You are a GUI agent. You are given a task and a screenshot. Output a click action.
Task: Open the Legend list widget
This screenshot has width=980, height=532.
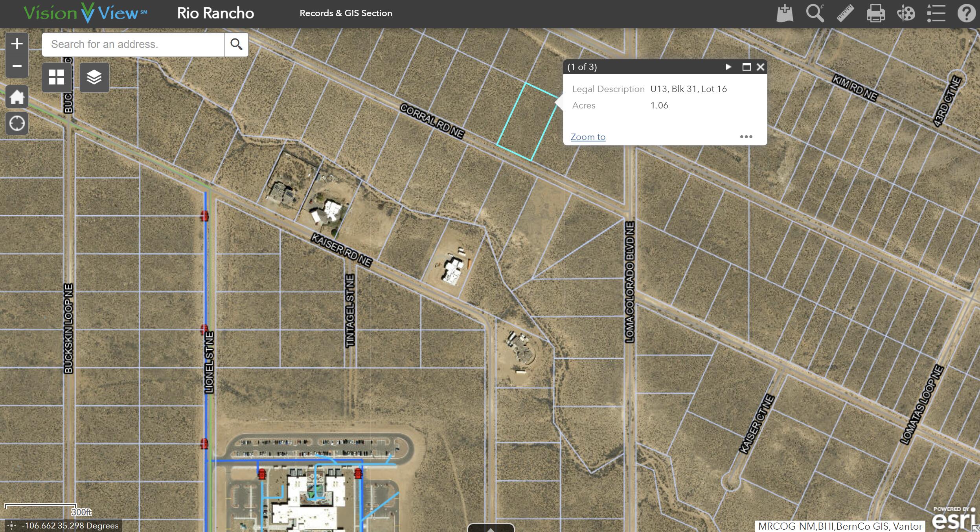936,13
